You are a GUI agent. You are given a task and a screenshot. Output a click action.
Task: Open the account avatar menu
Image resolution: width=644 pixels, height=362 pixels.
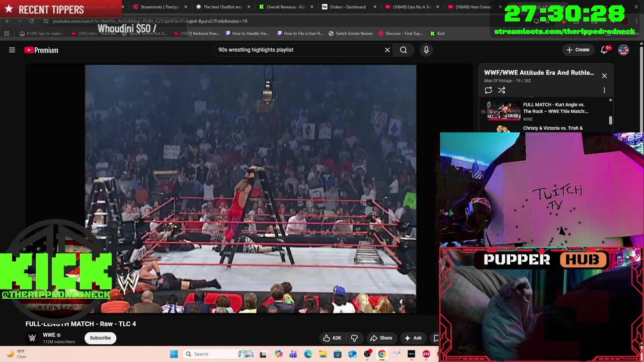[x=623, y=50]
